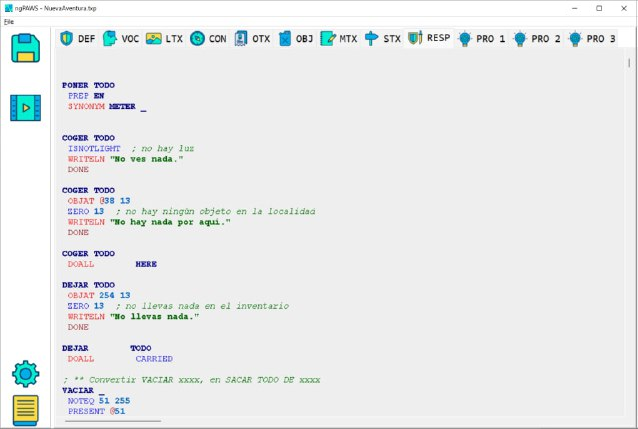Open the File menu
This screenshot has height=429, width=638.
click(x=9, y=22)
